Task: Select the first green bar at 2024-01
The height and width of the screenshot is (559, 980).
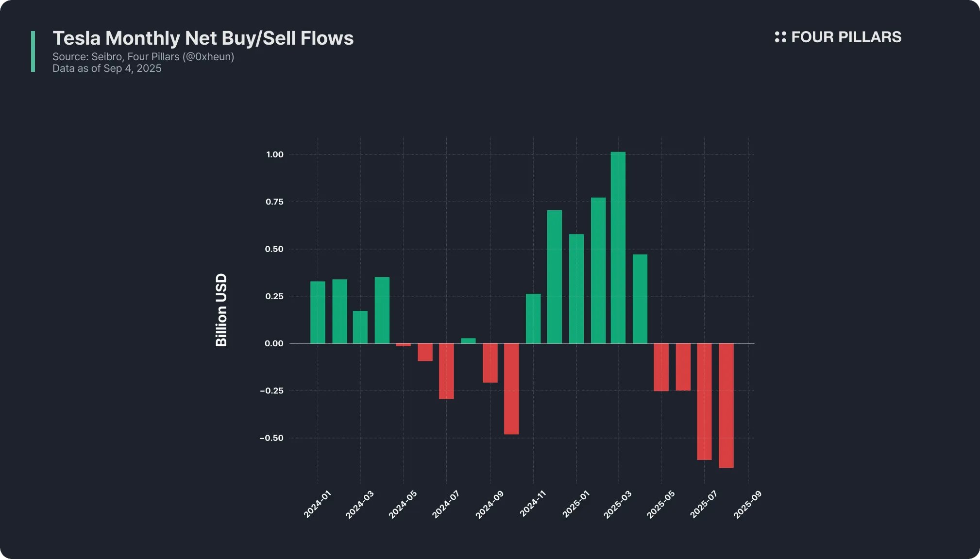Action: click(x=318, y=312)
